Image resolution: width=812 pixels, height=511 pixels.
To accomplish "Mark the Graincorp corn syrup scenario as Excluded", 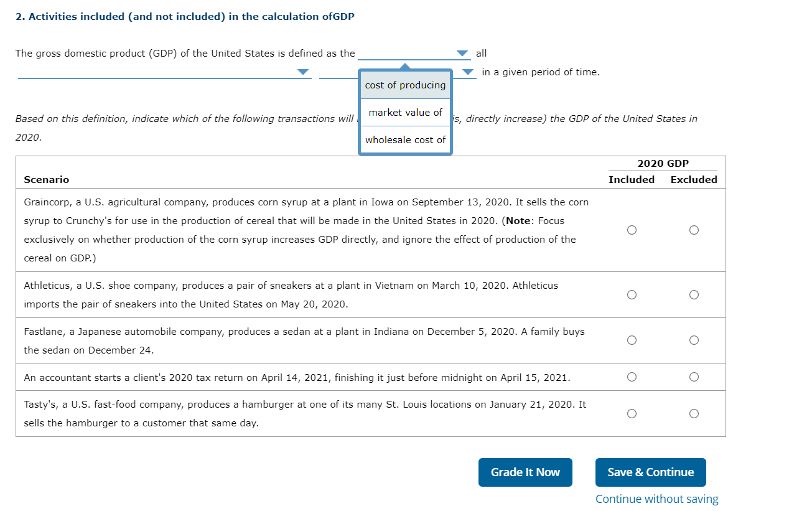I will click(694, 230).
